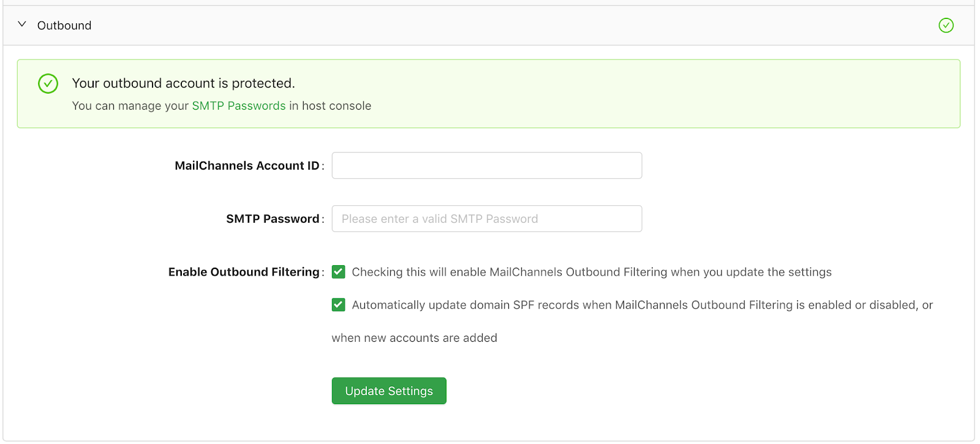Click into the SMTP Password field
The width and height of the screenshot is (980, 444).
point(487,219)
